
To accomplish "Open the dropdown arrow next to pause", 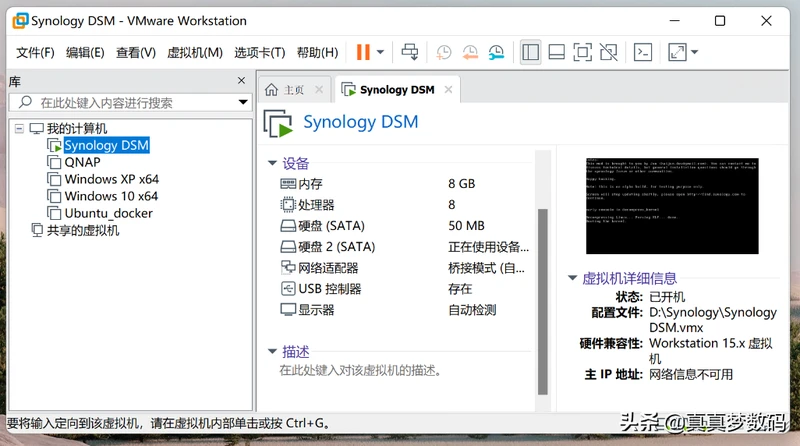I will [380, 52].
